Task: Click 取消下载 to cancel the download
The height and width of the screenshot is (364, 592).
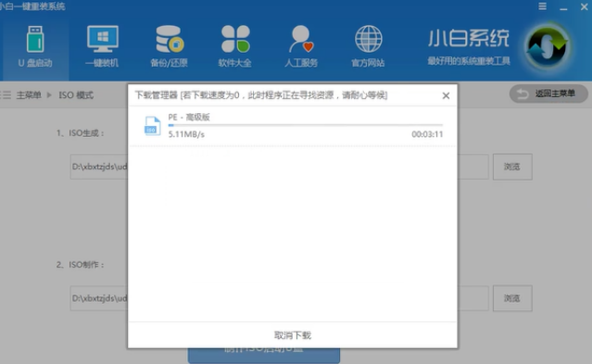Action: [293, 335]
